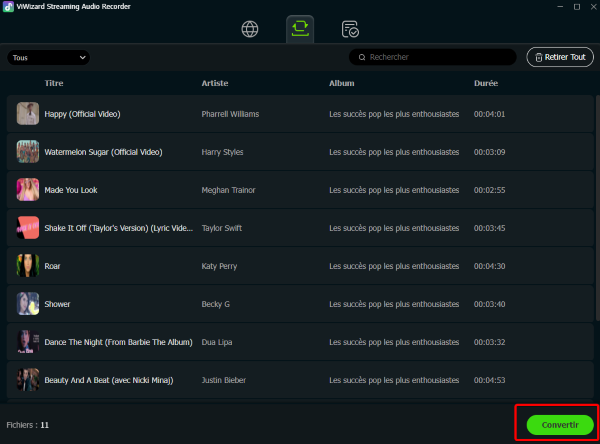Click the Durée column header
600x444 pixels.
[487, 83]
